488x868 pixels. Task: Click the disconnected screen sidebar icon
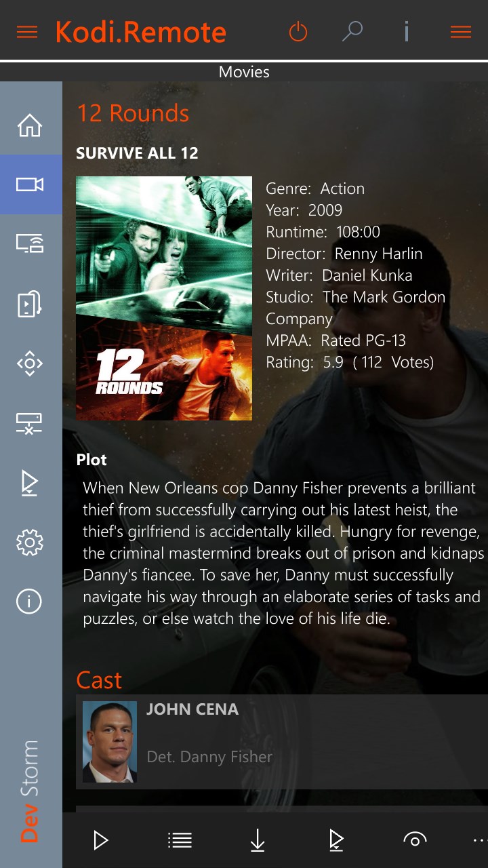[30, 423]
